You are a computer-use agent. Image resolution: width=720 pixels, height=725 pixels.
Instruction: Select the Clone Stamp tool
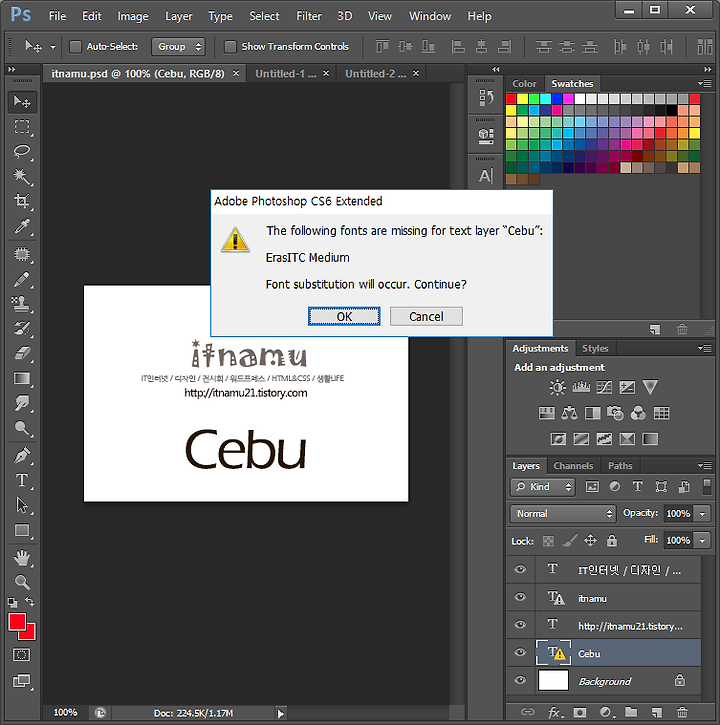[22, 304]
